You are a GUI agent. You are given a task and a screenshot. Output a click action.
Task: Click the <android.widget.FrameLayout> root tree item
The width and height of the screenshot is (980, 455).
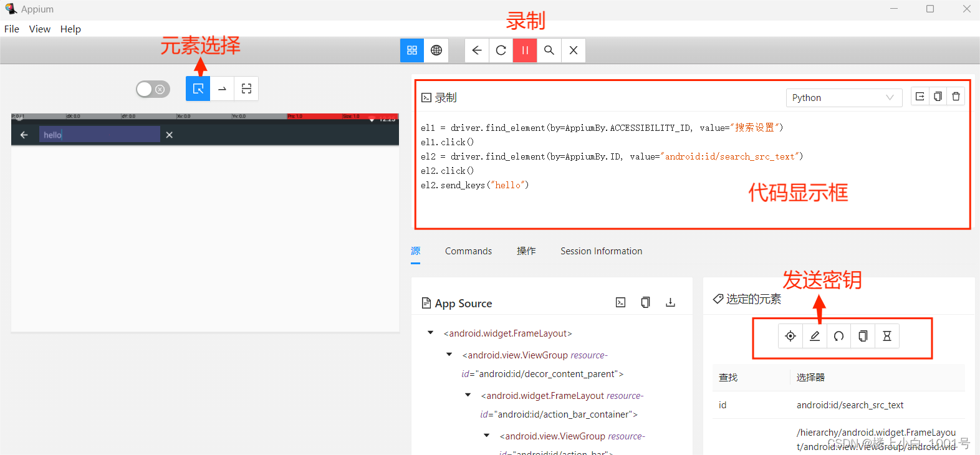coord(507,333)
